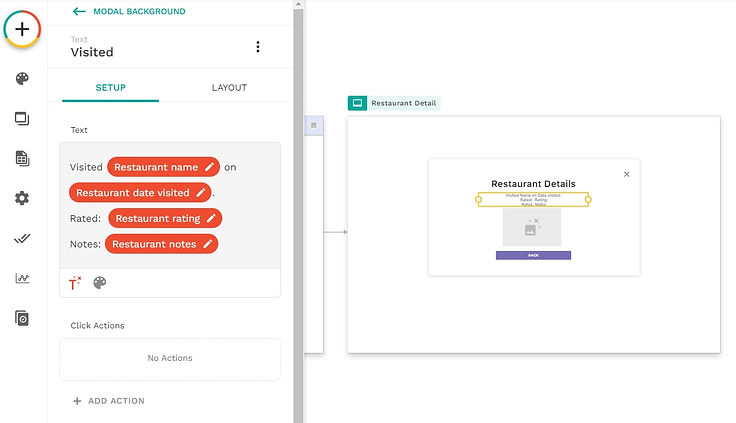Click the Restaurant Details title on canvas
Screen dimensions: 736x423
point(533,184)
